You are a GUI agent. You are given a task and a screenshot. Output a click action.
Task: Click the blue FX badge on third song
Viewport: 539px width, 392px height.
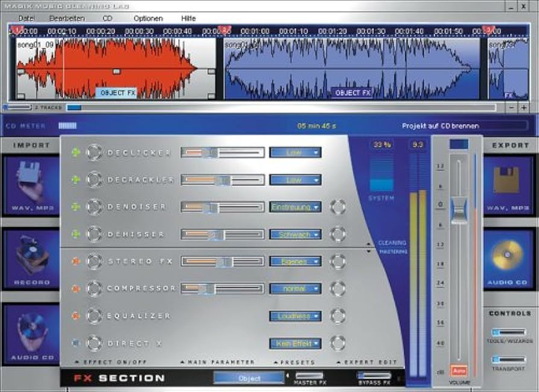point(508,95)
